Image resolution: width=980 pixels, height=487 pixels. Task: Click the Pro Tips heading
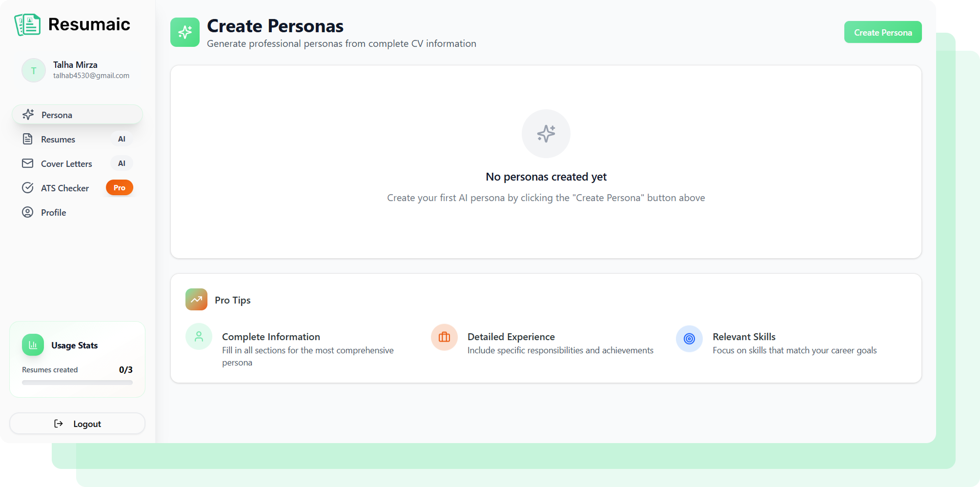click(x=233, y=300)
